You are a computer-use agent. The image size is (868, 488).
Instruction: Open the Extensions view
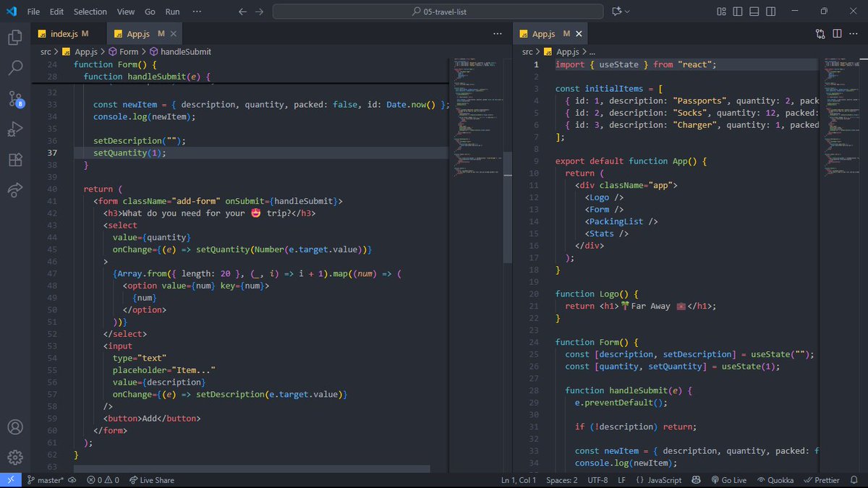15,160
